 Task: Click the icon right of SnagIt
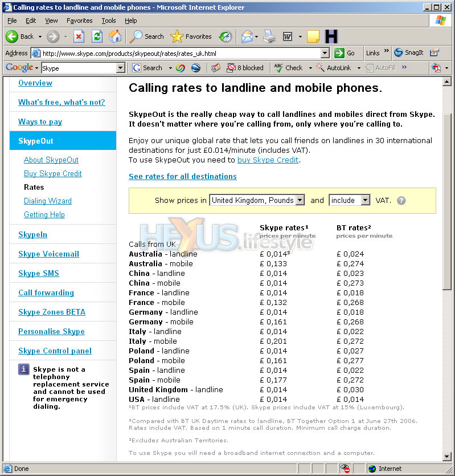click(434, 52)
